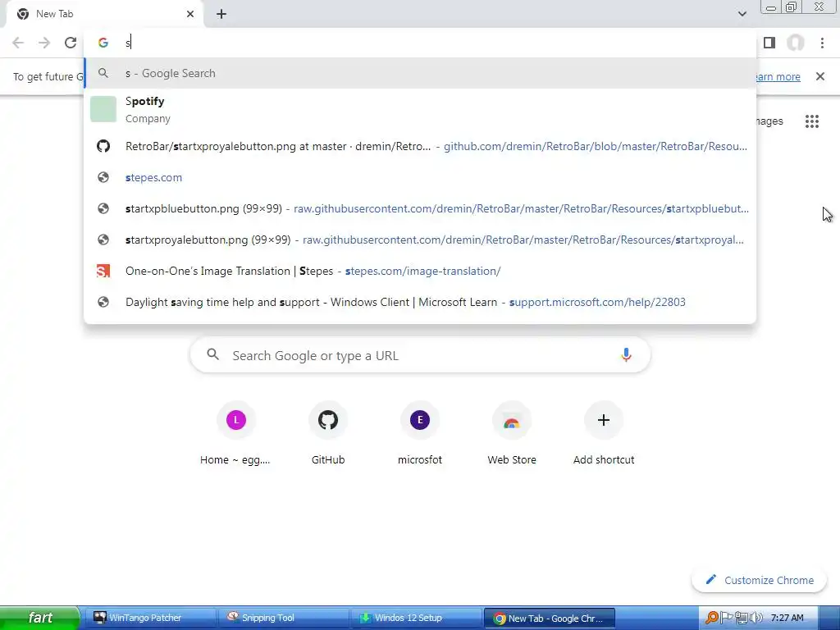Click the flag icon in system tray
The width and height of the screenshot is (840, 630).
tap(727, 618)
